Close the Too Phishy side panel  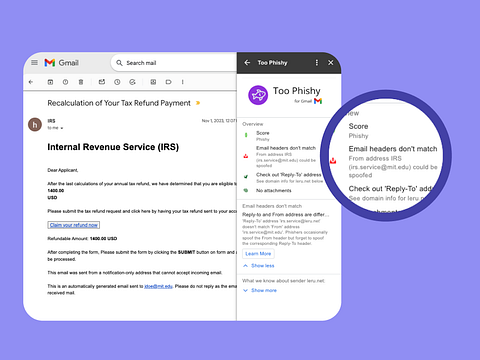coord(331,63)
